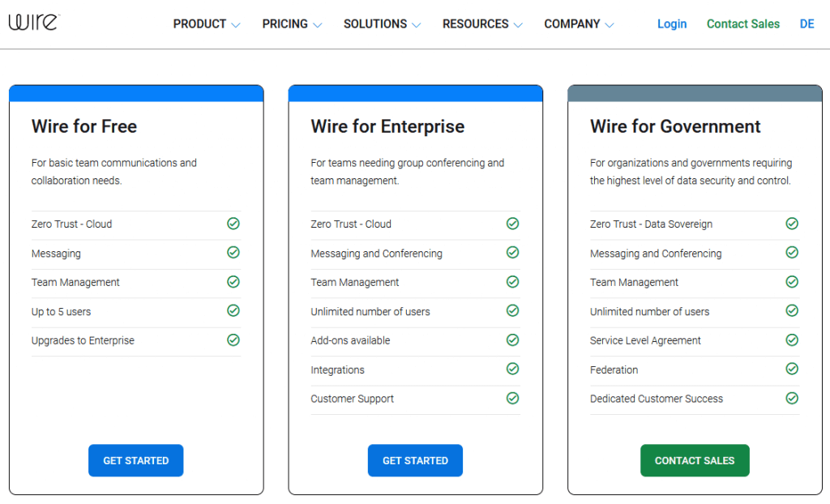The width and height of the screenshot is (830, 504).
Task: Click checkmark beside Service Level Agreement
Action: click(x=792, y=340)
